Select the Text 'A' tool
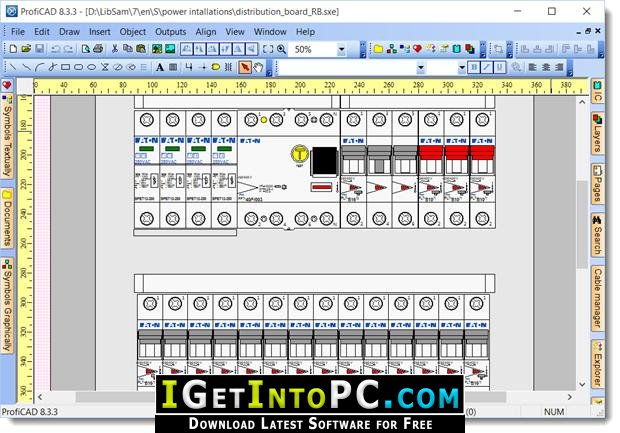 [159, 68]
